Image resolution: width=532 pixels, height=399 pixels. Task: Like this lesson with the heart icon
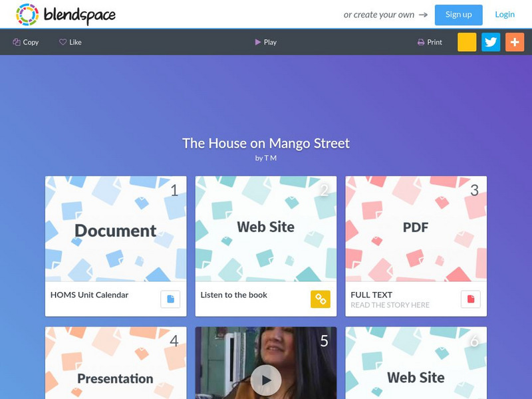coord(70,42)
